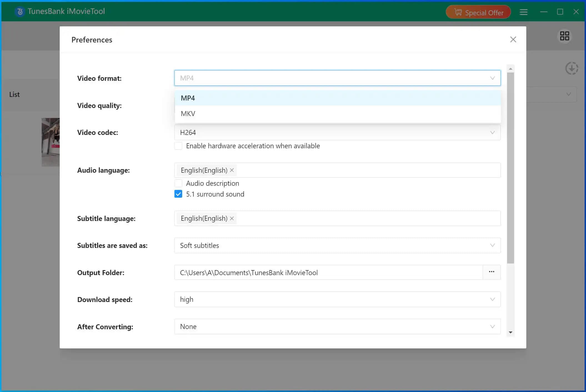Open the hamburger menu in title bar
The height and width of the screenshot is (392, 586).
[523, 12]
